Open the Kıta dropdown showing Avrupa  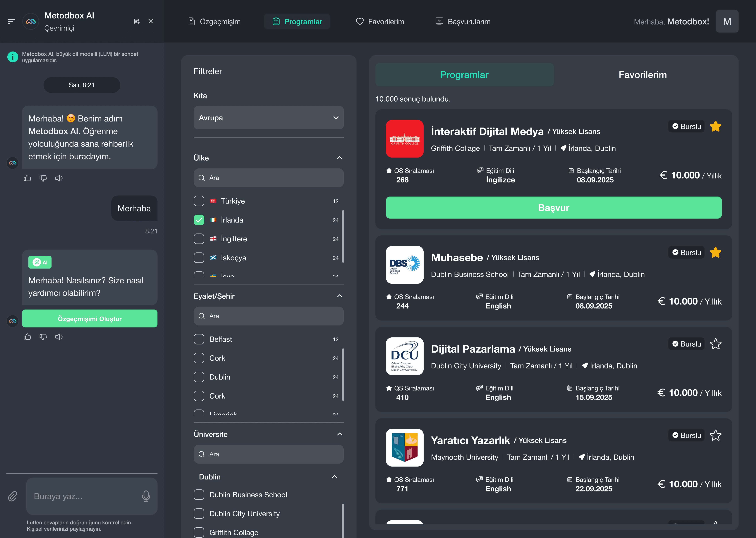(x=268, y=118)
